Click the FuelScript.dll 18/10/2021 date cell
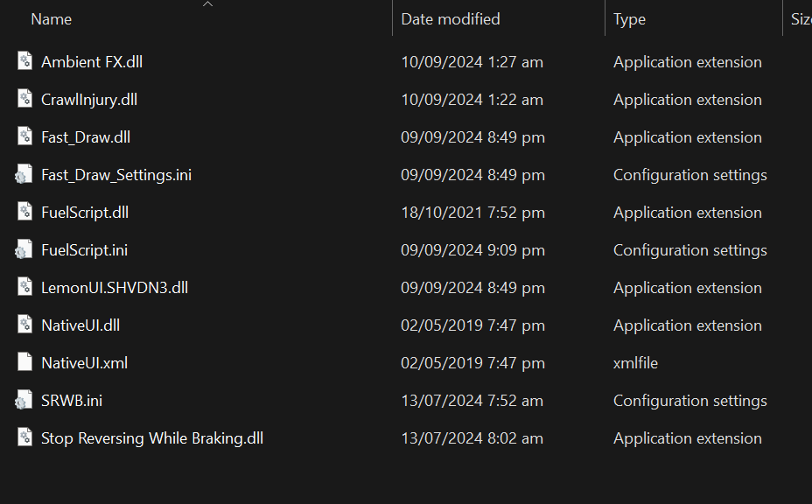812x504 pixels. [x=472, y=213]
